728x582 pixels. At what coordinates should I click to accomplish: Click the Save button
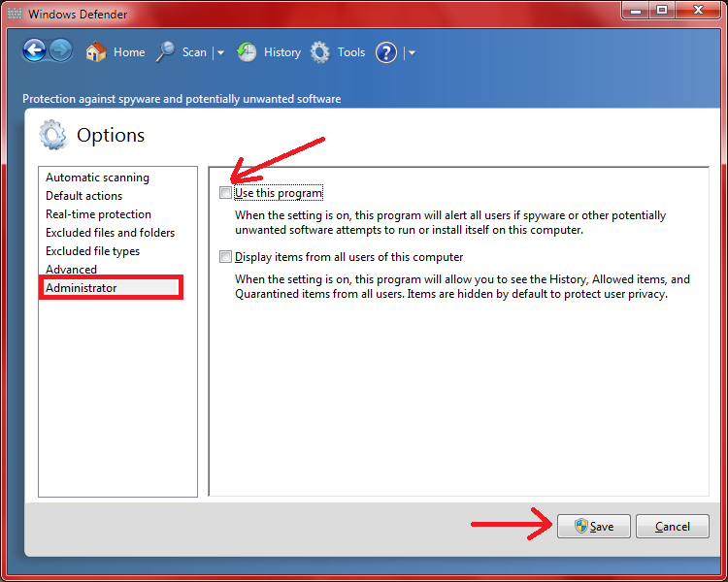pyautogui.click(x=594, y=526)
